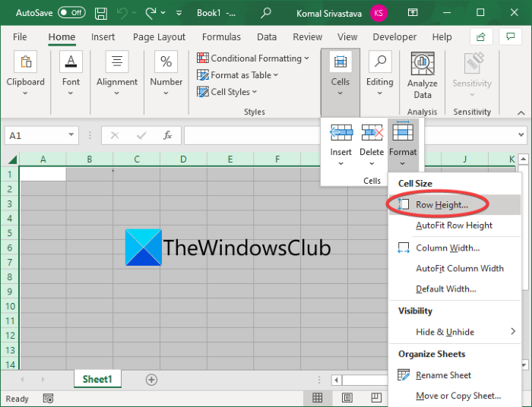Click the Insert cells button
The width and height of the screenshot is (532, 407).
coord(341,145)
